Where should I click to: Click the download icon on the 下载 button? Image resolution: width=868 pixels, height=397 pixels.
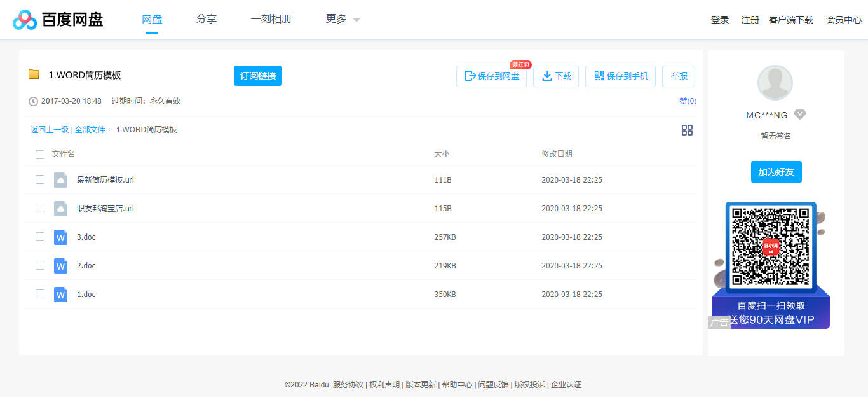point(546,76)
